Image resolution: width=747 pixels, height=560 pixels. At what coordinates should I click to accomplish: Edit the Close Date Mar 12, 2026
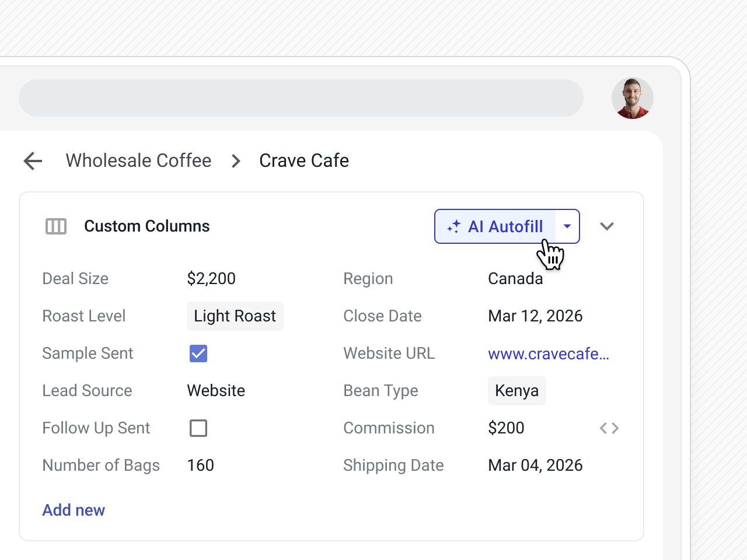pyautogui.click(x=535, y=316)
